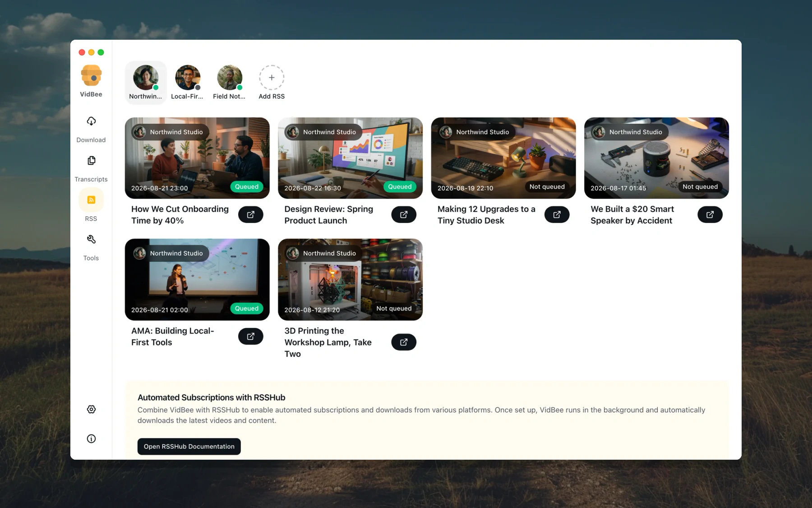Click Queued badge on Onboarding video

click(247, 186)
